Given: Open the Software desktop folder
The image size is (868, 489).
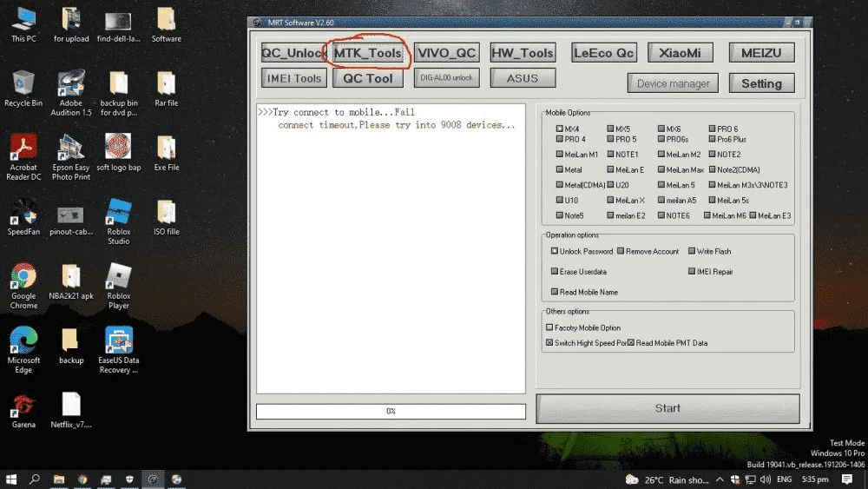Looking at the screenshot, I should click(166, 25).
